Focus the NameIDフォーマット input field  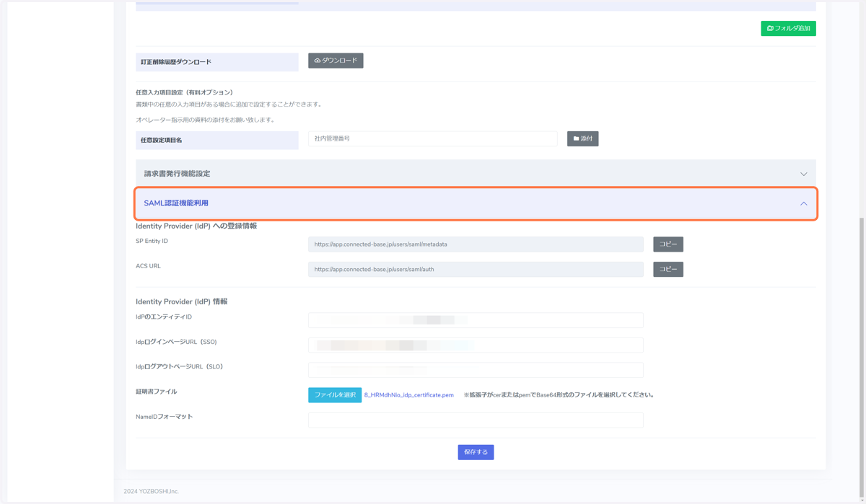click(476, 420)
